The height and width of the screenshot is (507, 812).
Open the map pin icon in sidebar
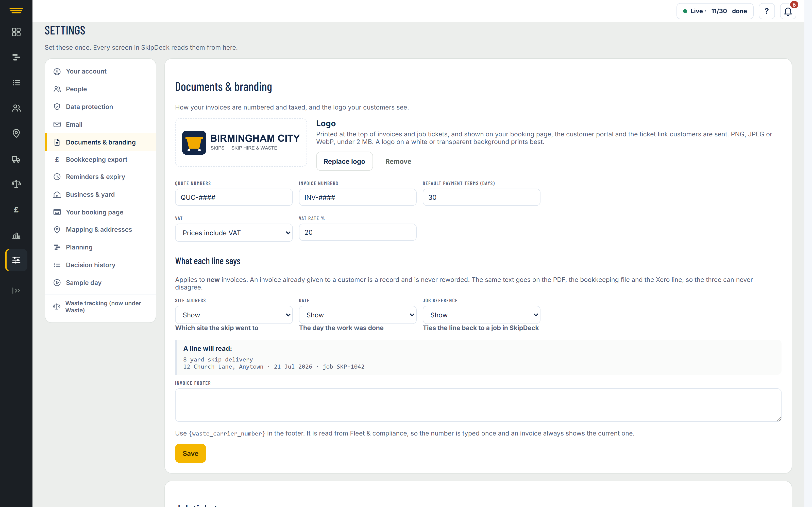16,133
